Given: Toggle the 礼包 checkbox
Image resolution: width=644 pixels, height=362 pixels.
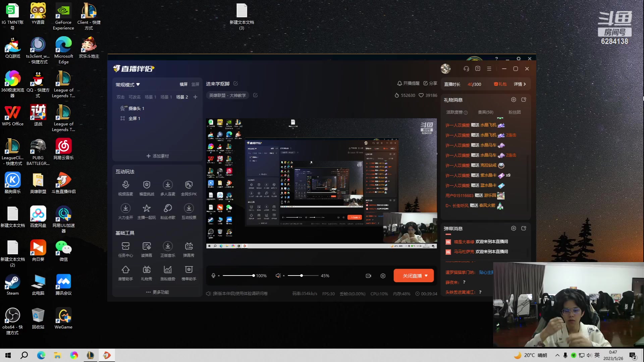Looking at the screenshot, I should [496, 84].
